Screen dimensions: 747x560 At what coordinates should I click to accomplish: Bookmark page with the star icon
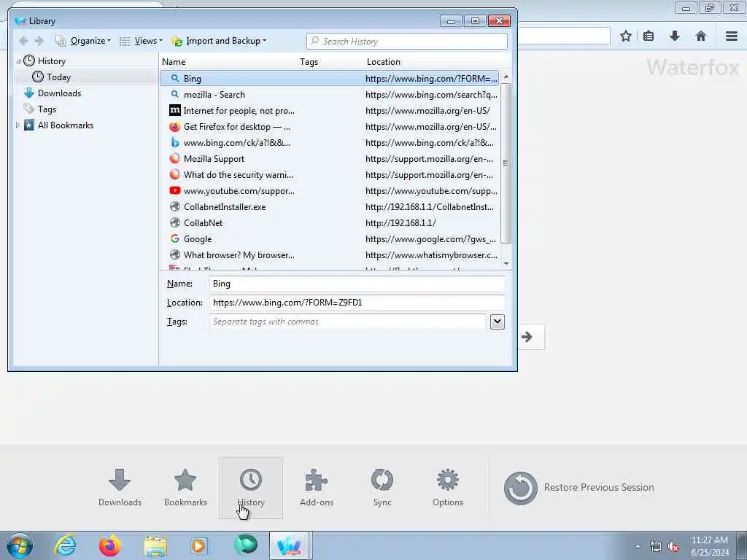pyautogui.click(x=626, y=36)
